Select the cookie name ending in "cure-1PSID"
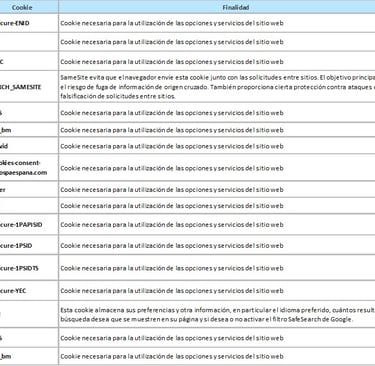 coord(16,246)
